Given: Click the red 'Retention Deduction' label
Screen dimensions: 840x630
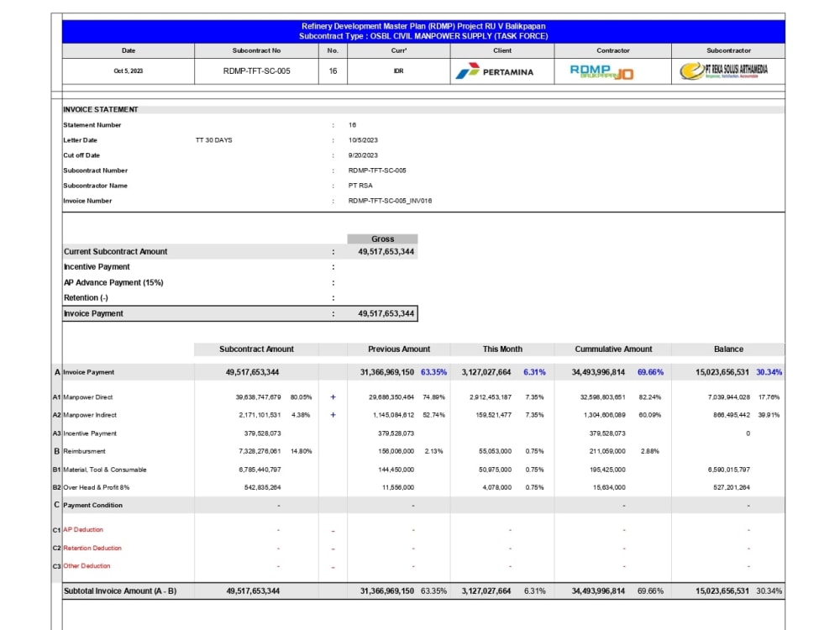Looking at the screenshot, I should pos(92,548).
